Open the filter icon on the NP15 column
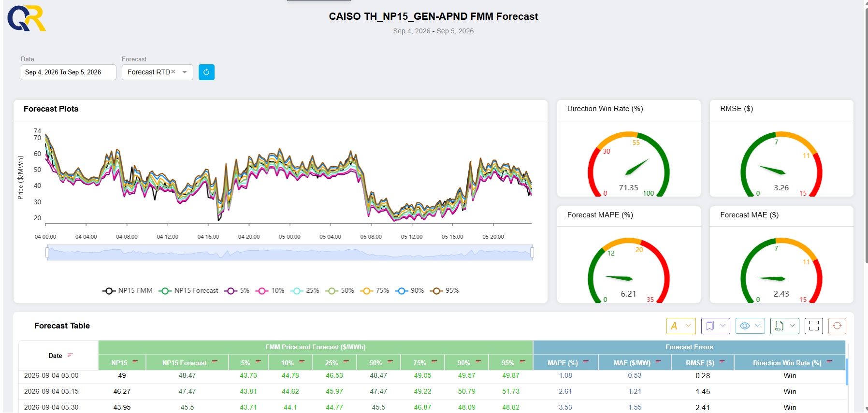The height and width of the screenshot is (413, 868). coord(135,362)
